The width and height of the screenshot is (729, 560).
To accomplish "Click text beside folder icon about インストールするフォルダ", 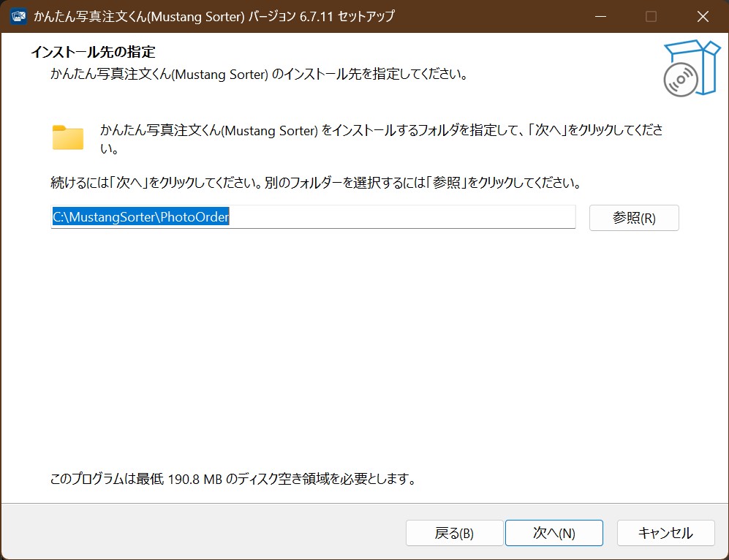I will coord(381,138).
